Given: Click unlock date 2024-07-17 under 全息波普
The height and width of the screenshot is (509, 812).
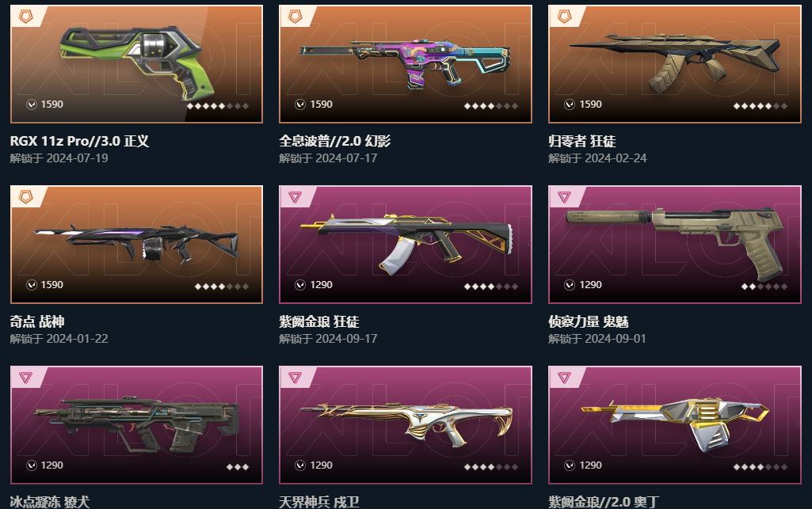Looking at the screenshot, I should coord(346,158).
